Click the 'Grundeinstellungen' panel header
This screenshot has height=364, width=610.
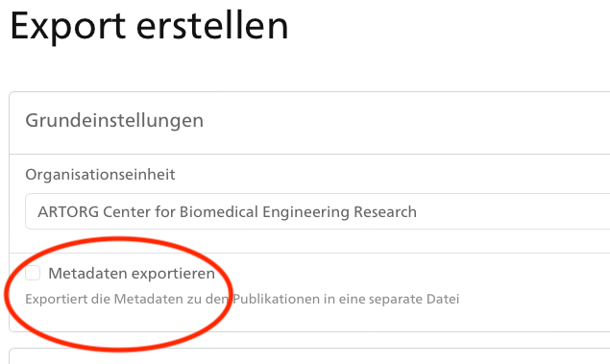point(114,120)
